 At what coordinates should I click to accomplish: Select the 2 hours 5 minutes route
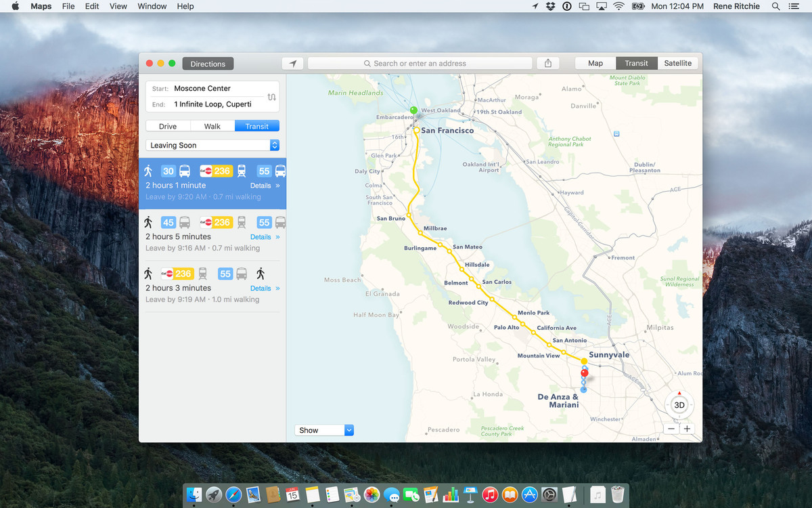tap(212, 235)
